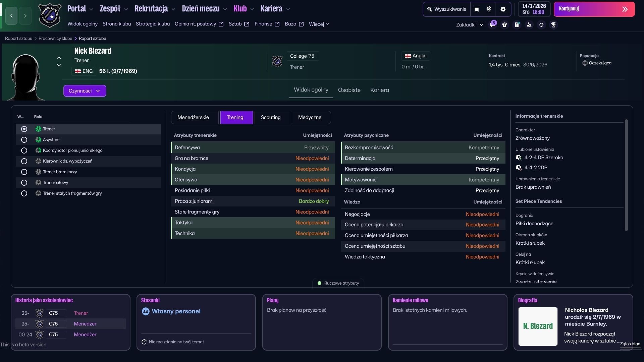Select Trener stałych fragmentów gry radio
644x362 pixels.
24,193
